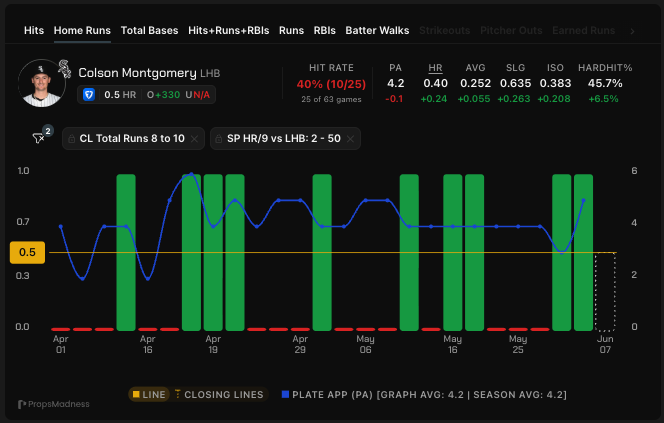The height and width of the screenshot is (423, 664).
Task: Click the ISO value 0.383
Action: [x=555, y=83]
